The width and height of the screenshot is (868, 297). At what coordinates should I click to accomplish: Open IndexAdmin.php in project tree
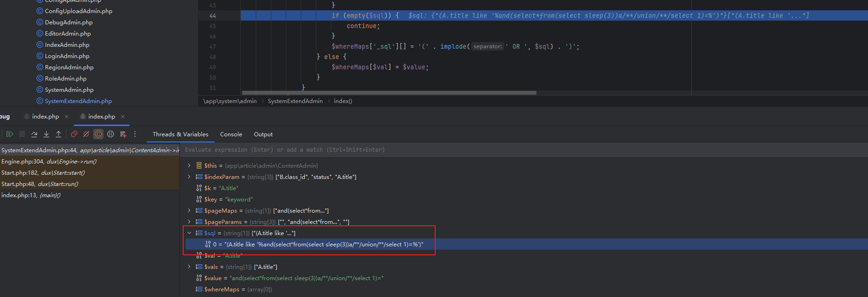click(x=67, y=45)
